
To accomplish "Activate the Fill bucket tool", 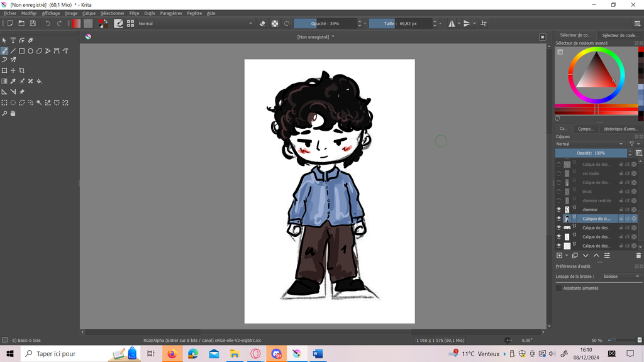I will pyautogui.click(x=39, y=81).
